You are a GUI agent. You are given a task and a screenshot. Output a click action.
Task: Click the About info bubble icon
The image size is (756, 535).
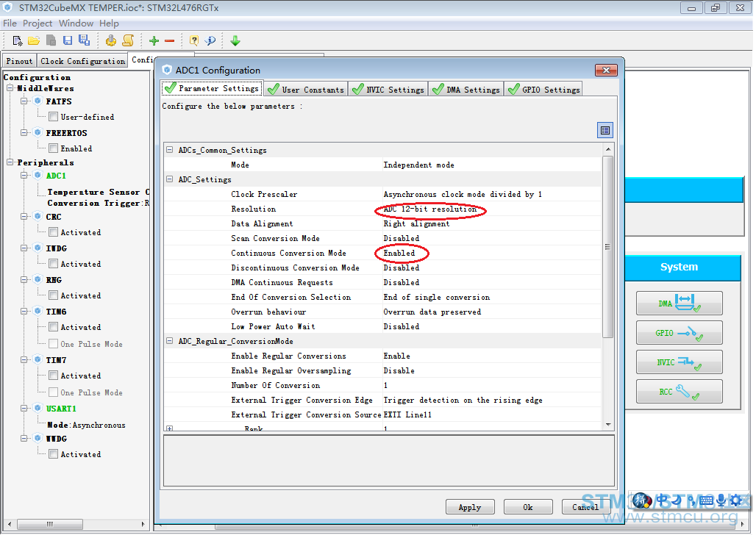pyautogui.click(x=210, y=41)
